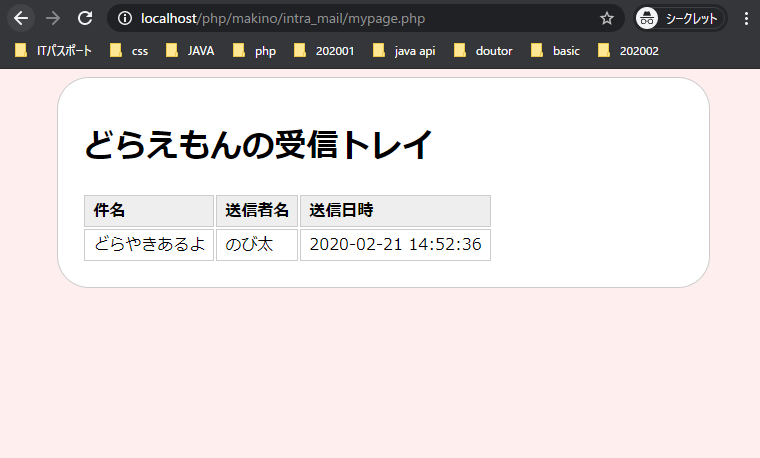Open the 202001 bookmark folder
760x458 pixels.
tap(324, 51)
